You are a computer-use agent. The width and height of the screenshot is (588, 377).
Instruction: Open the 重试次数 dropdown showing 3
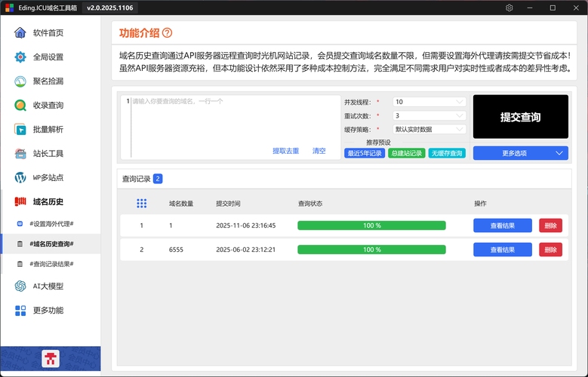[x=429, y=116]
